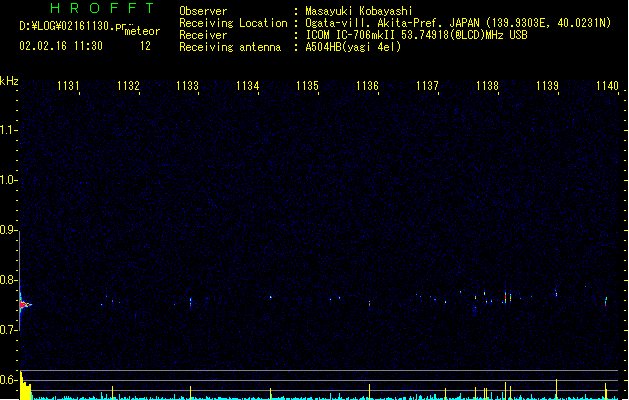Click the 'meteor' label
629x400 pixels.
tap(142, 31)
